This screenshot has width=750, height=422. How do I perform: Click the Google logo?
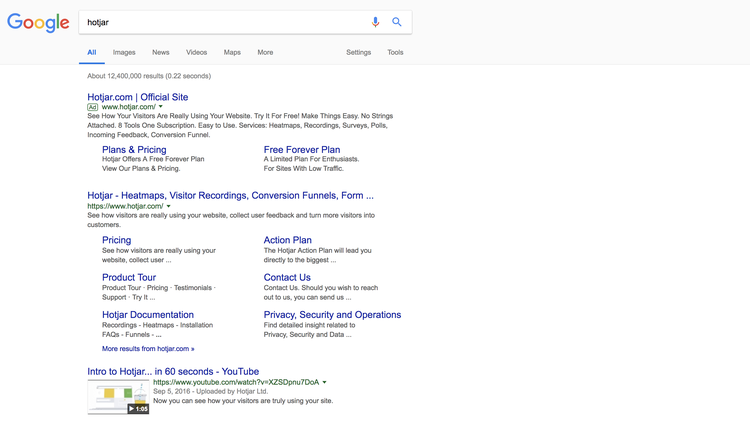[x=38, y=23]
